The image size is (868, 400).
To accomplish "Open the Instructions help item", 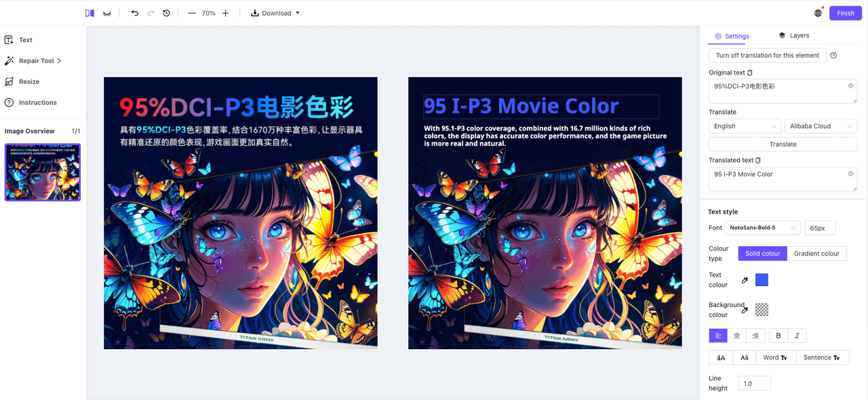I will [x=31, y=102].
